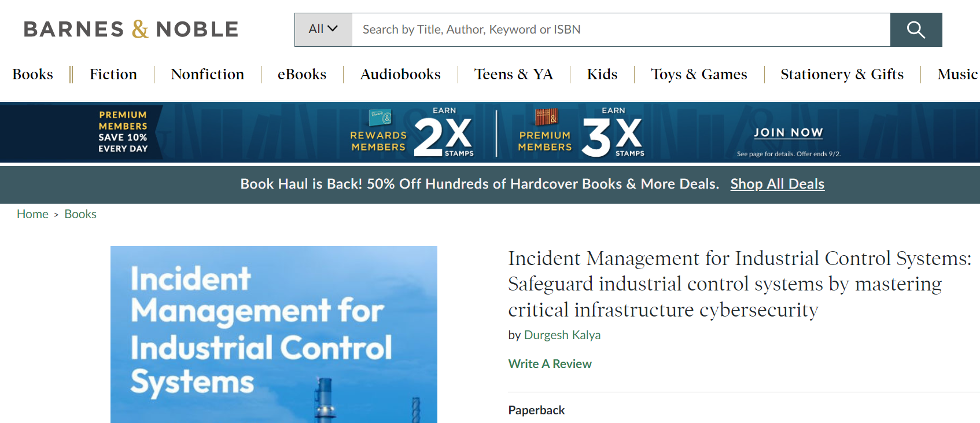The image size is (980, 423).
Task: Open the Books menu
Action: [x=33, y=75]
